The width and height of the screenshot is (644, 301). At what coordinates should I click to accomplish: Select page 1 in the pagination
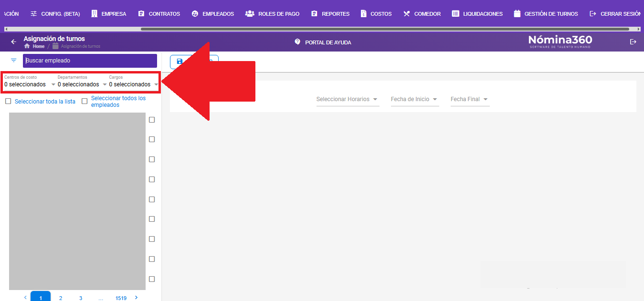tap(41, 296)
